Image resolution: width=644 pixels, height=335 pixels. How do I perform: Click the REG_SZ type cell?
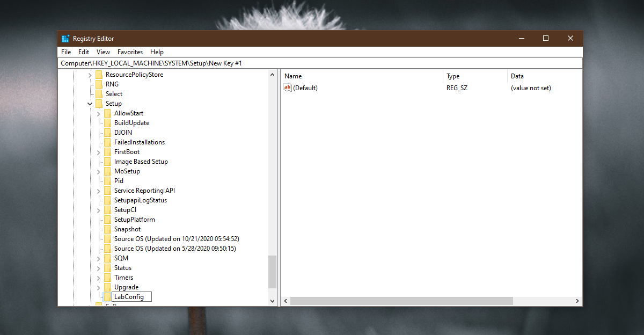[457, 88]
